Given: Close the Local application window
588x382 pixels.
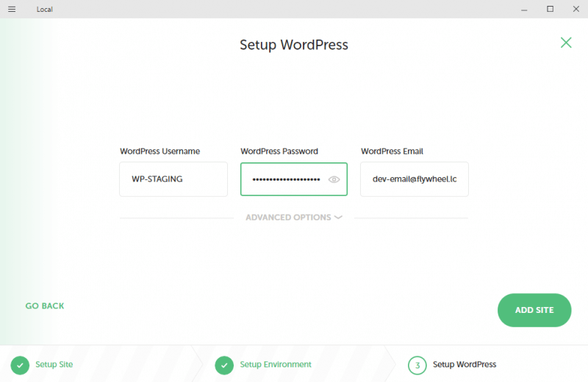Looking at the screenshot, I should click(x=576, y=9).
